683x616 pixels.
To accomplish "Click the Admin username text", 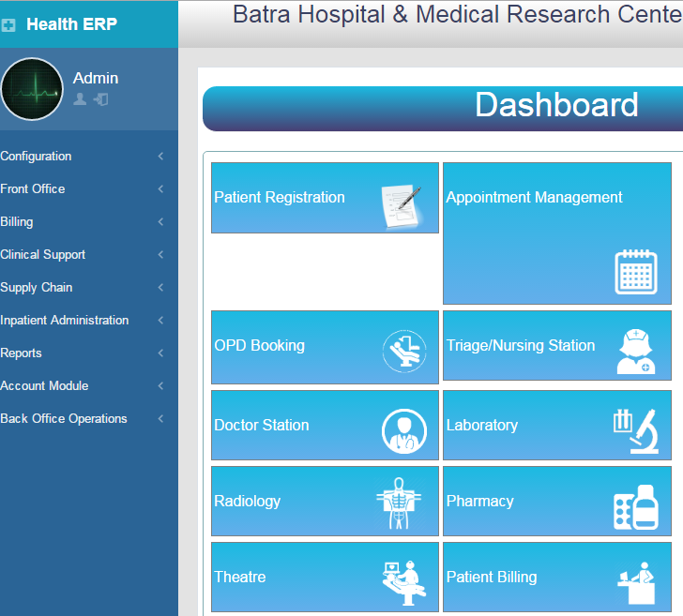I will [96, 79].
